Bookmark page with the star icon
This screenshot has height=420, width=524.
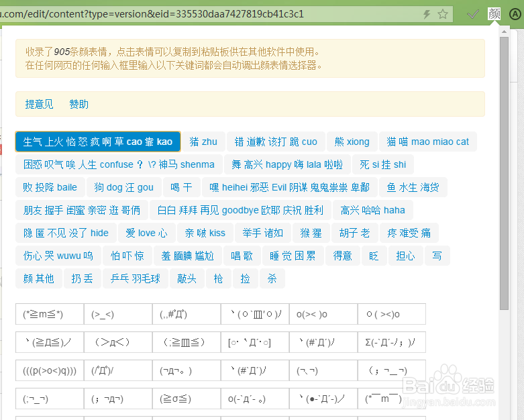[x=443, y=14]
